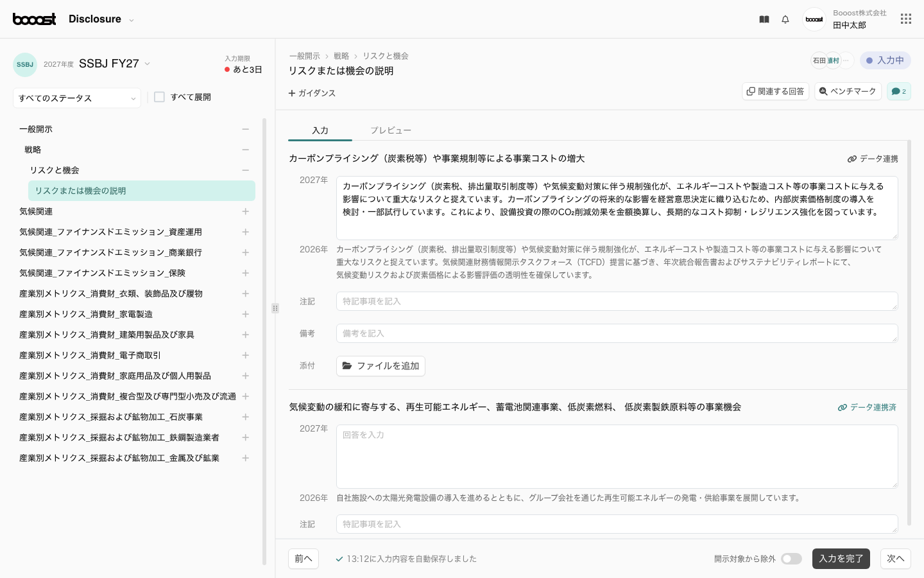924x578 pixels.
Task: Click the 注記 input field under carbon pricing
Action: [616, 301]
